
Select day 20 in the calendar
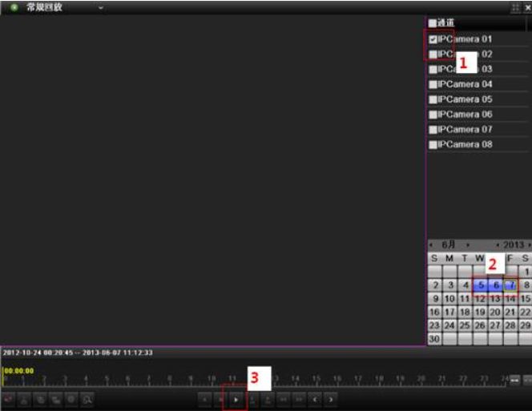[x=495, y=312]
